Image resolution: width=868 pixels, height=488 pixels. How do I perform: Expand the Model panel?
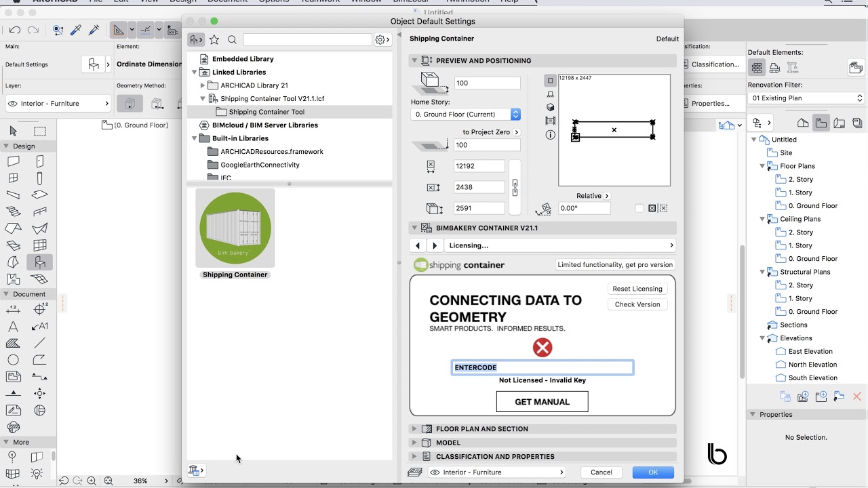click(414, 443)
